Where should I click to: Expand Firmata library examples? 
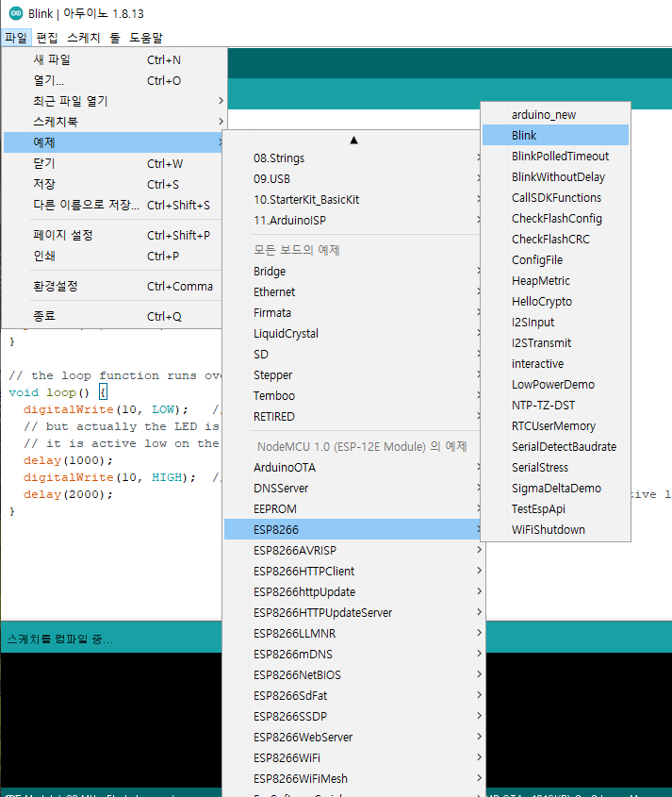(352, 313)
